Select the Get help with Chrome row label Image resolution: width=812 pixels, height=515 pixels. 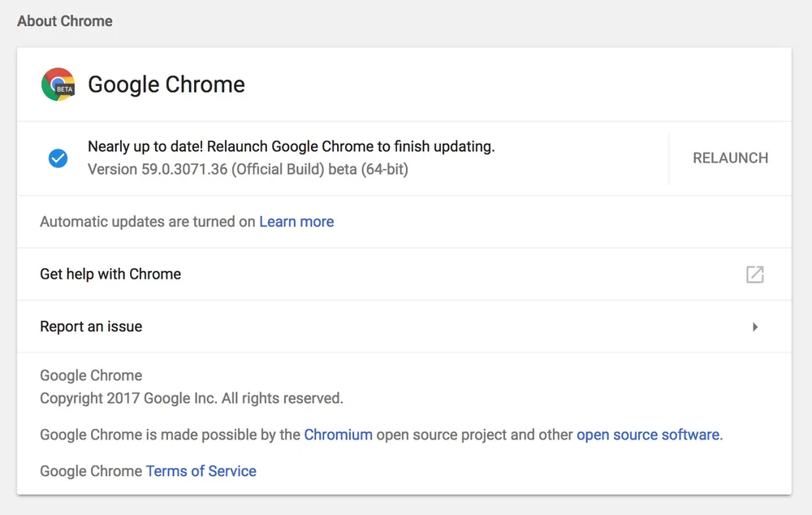pyautogui.click(x=110, y=275)
